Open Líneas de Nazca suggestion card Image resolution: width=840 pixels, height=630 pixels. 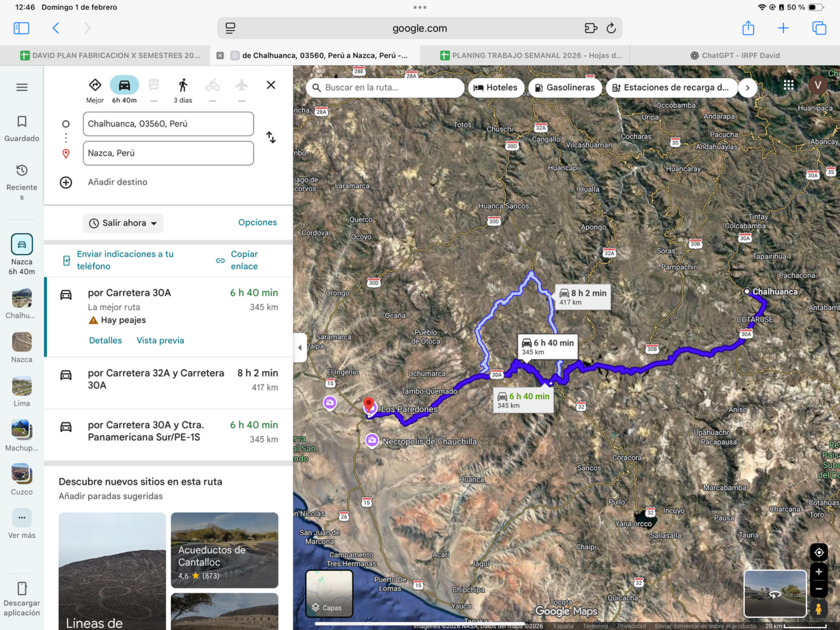tap(112, 571)
